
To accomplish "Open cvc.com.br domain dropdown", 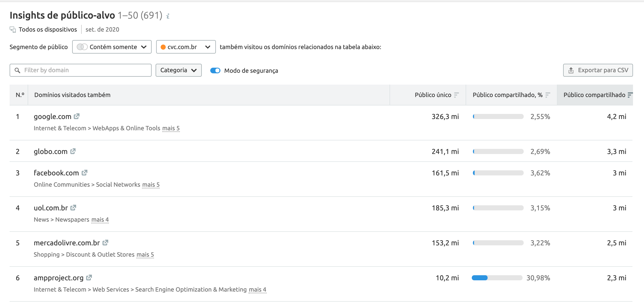I will [x=186, y=47].
